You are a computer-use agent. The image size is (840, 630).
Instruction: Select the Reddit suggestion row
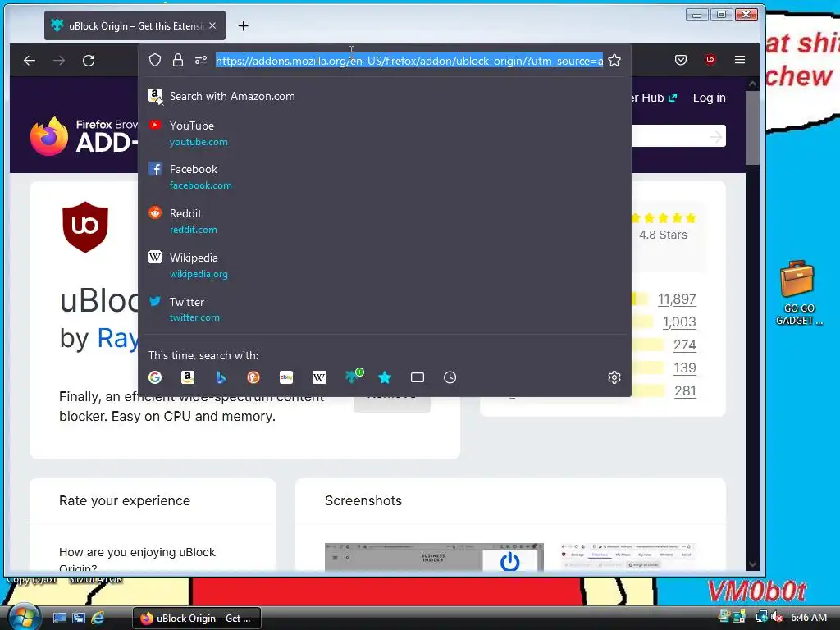385,221
